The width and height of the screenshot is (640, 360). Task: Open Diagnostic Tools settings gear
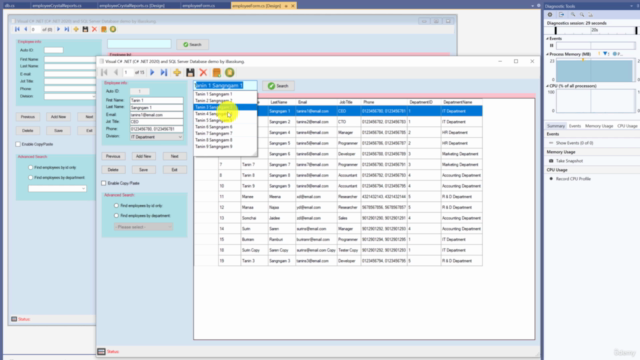pyautogui.click(x=550, y=15)
